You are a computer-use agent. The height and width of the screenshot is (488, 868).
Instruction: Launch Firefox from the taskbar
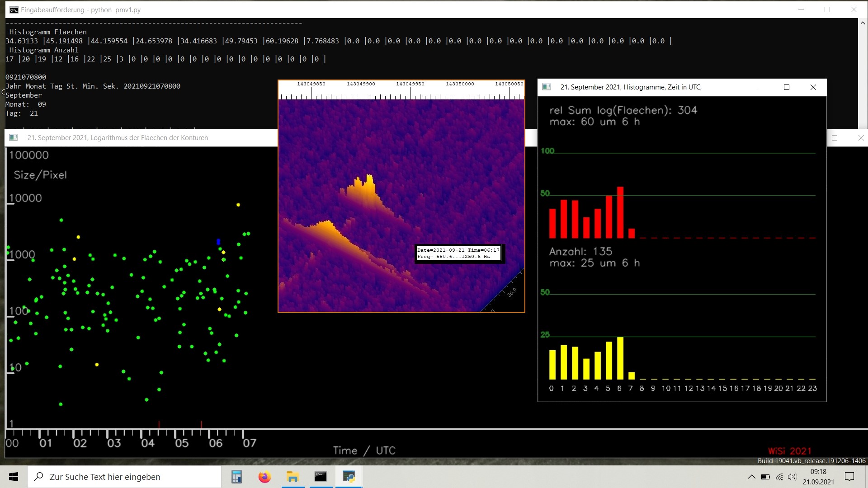tap(264, 477)
